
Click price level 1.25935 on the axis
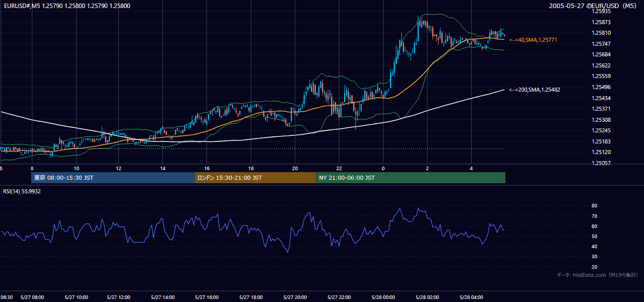coord(602,11)
